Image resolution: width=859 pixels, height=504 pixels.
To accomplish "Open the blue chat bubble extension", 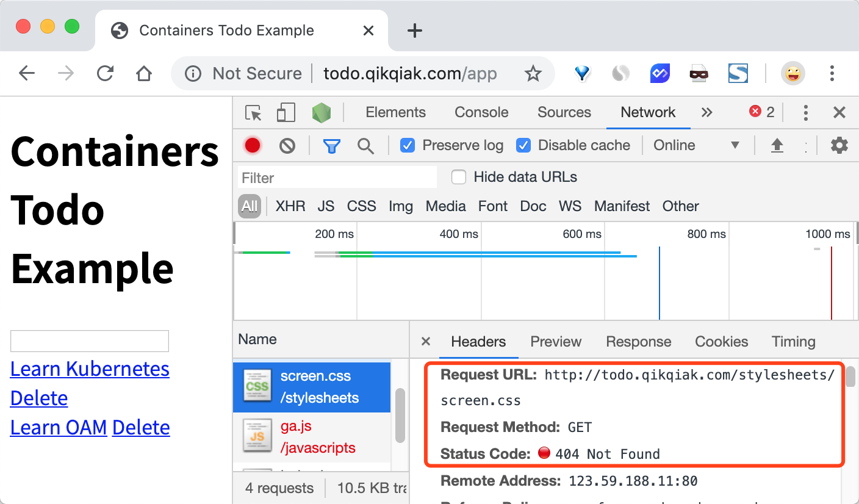I will click(x=660, y=74).
